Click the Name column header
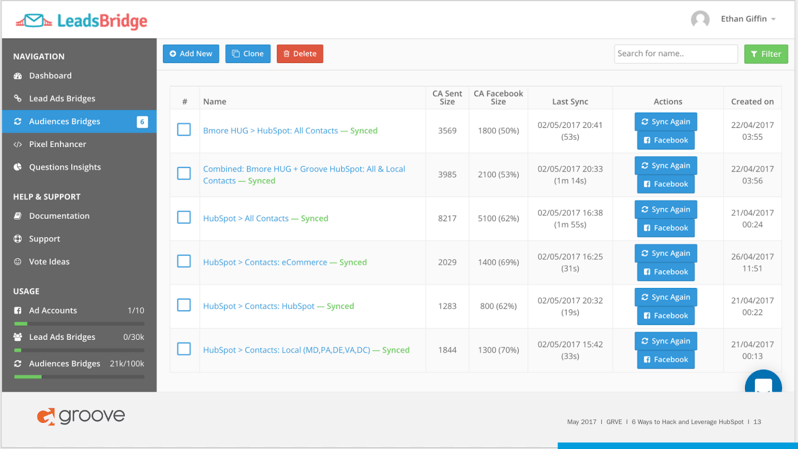Screen dimensions: 798x449 click(215, 101)
